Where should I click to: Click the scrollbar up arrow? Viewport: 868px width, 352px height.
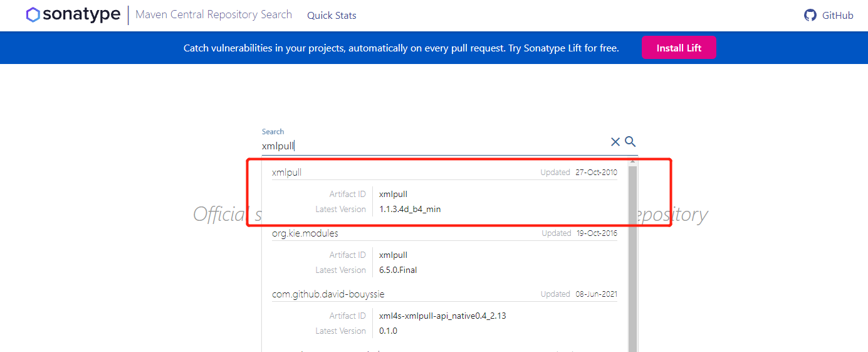(x=632, y=162)
